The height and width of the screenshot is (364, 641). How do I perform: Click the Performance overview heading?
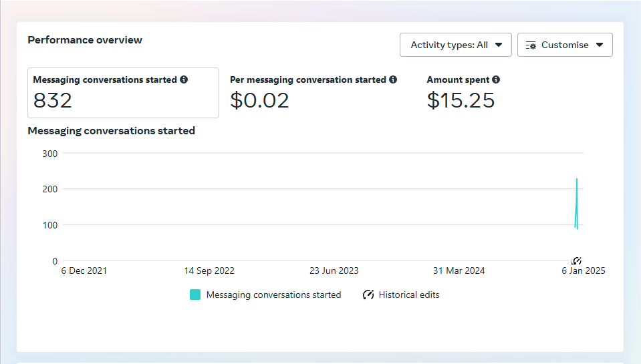pos(85,40)
